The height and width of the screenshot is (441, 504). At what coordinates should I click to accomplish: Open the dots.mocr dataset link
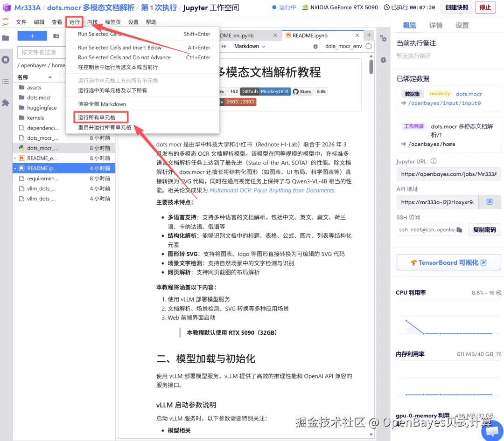click(469, 94)
